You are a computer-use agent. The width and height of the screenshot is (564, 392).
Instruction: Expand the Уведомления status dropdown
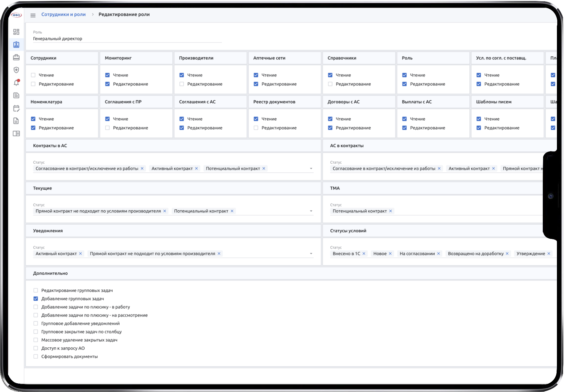tap(311, 254)
